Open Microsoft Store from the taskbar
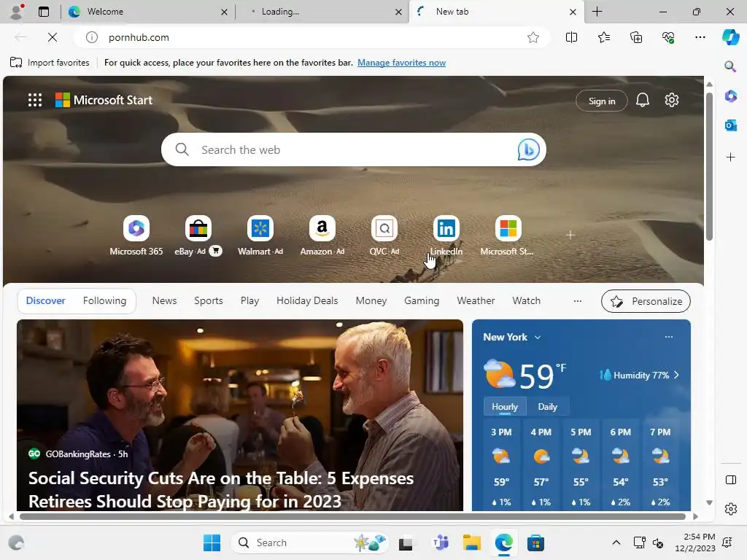This screenshot has width=747, height=560. tap(535, 542)
